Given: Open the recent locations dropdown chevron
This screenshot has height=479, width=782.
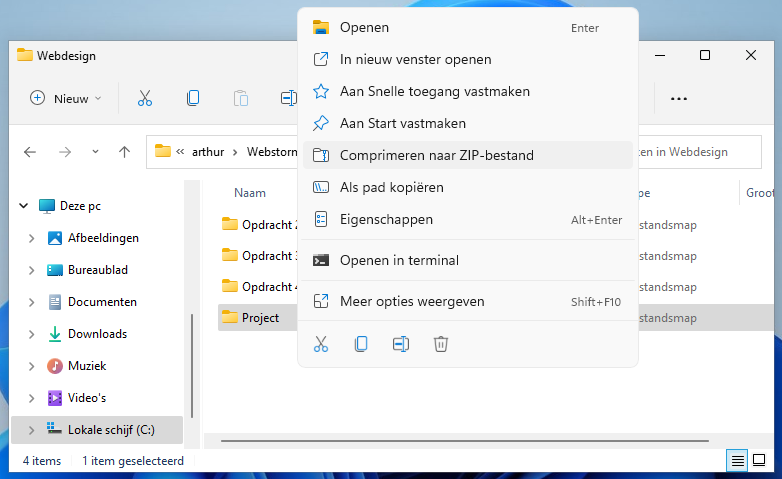Looking at the screenshot, I should point(95,152).
